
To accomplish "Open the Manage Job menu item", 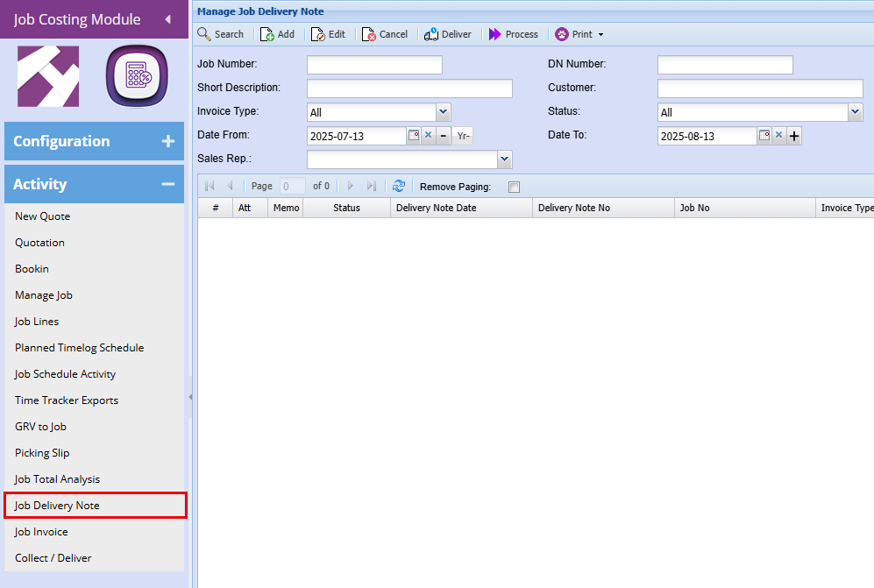I will pyautogui.click(x=44, y=295).
